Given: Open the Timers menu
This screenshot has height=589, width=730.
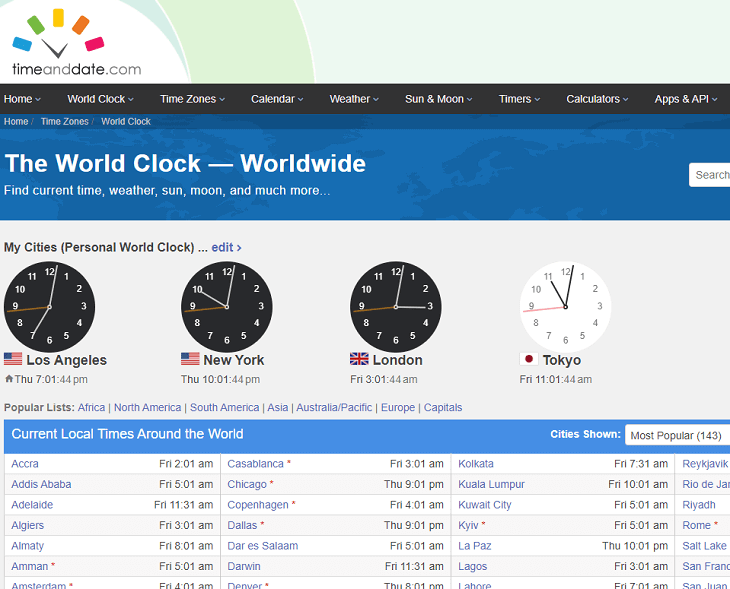Looking at the screenshot, I should click(519, 99).
